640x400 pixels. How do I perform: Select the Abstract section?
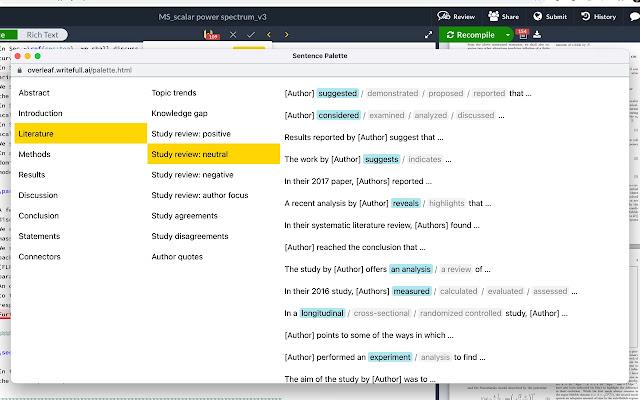tap(35, 93)
